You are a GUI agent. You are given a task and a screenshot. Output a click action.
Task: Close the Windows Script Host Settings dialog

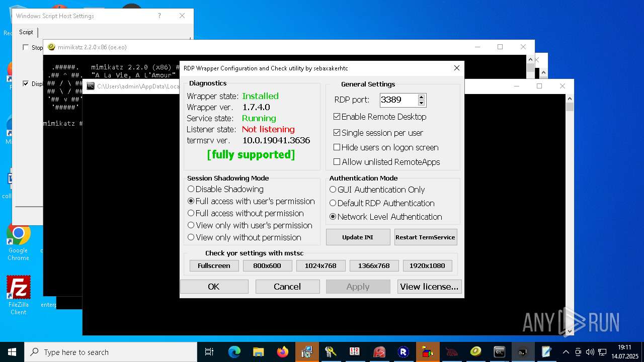(x=182, y=16)
